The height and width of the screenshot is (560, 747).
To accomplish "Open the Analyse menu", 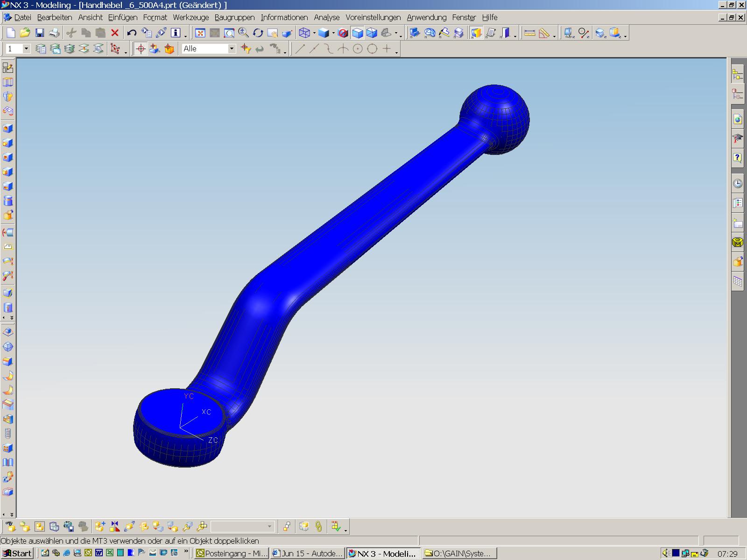I will point(327,17).
